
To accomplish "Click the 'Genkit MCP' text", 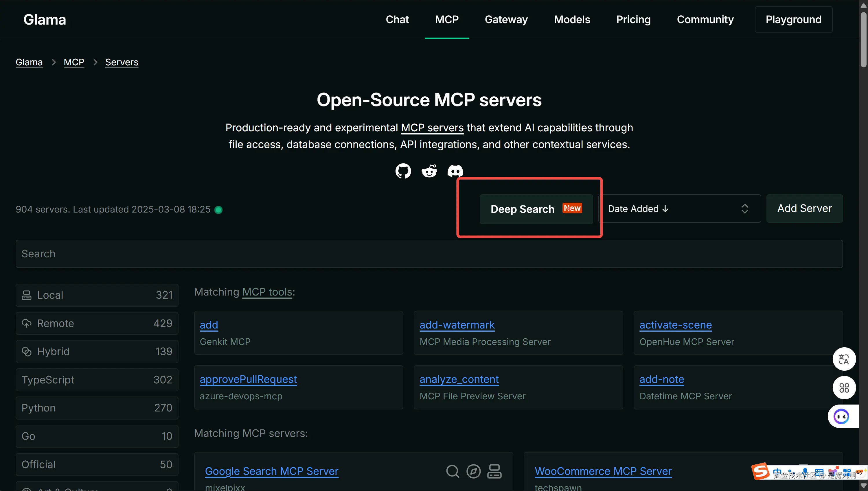I will point(225,342).
